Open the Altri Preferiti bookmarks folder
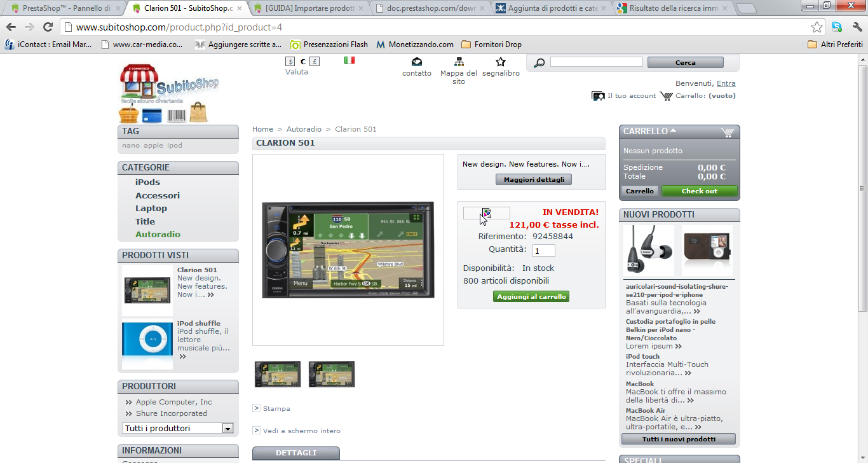This screenshot has height=463, width=868. click(835, 45)
